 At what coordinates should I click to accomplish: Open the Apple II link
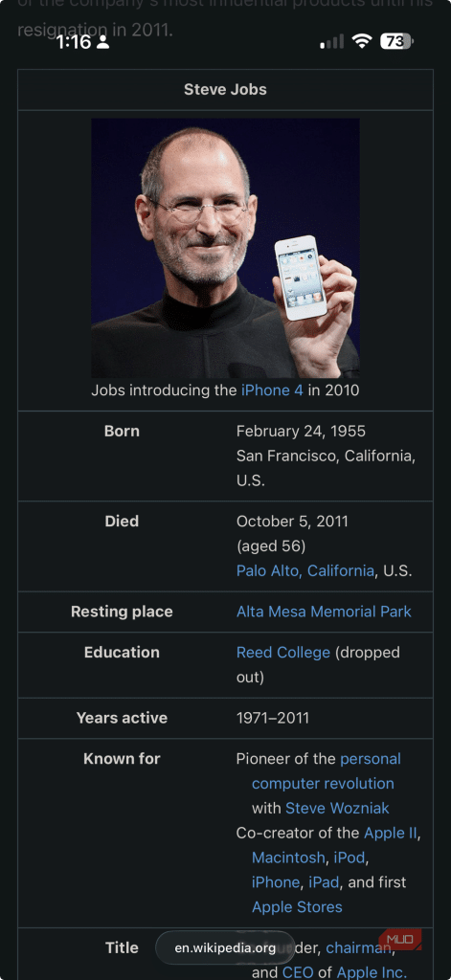click(391, 833)
